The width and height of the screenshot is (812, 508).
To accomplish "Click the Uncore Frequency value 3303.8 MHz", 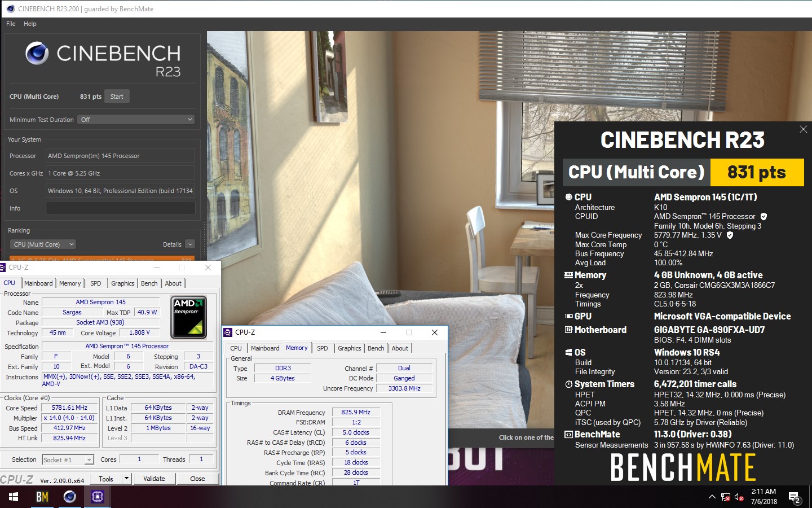I will coord(404,388).
